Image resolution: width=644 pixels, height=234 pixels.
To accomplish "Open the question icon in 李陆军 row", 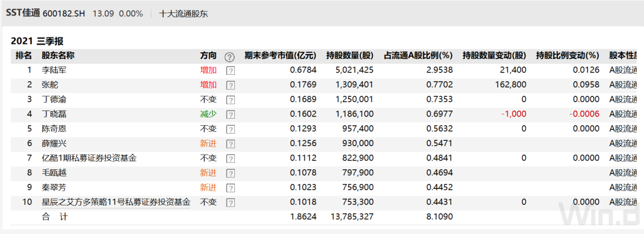I will (x=230, y=71).
